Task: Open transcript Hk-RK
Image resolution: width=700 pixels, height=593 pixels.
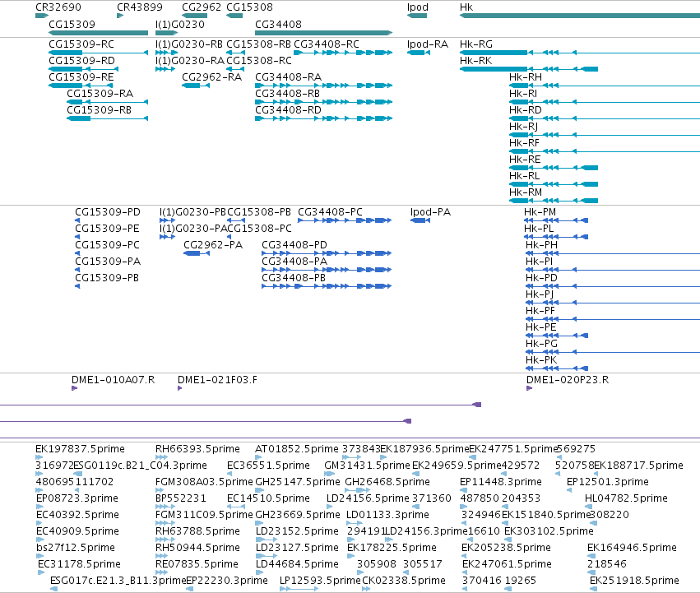Action: pos(475,61)
